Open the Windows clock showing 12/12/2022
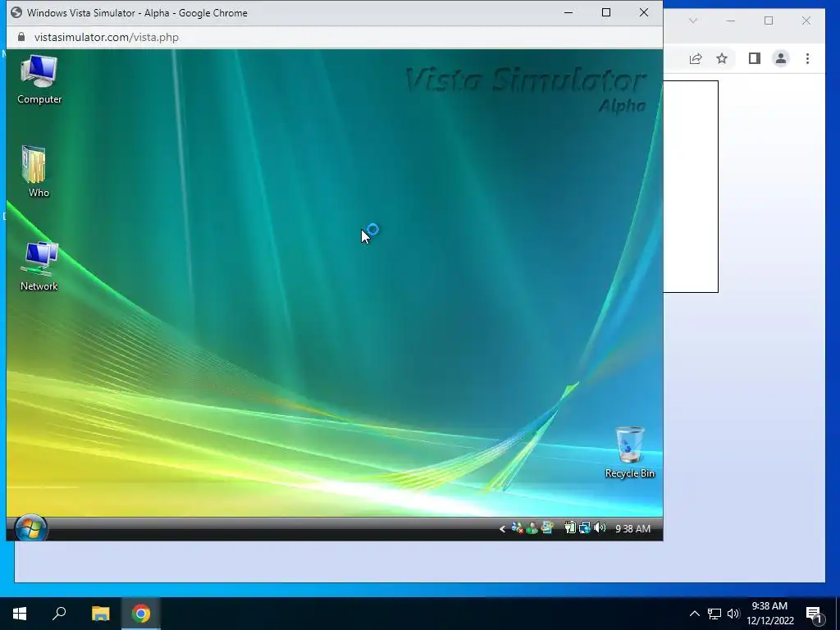The image size is (840, 630). [769, 614]
